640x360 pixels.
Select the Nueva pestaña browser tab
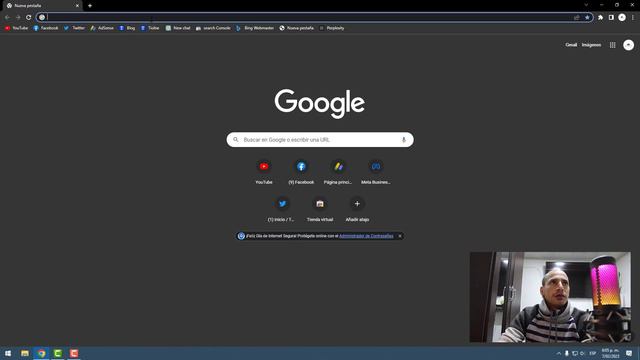(42, 6)
